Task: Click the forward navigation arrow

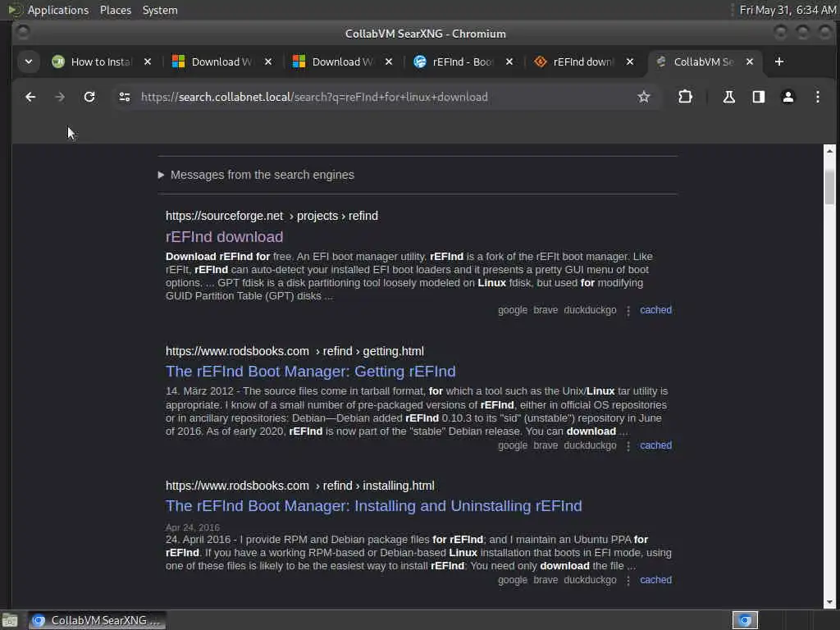Action: (x=60, y=97)
